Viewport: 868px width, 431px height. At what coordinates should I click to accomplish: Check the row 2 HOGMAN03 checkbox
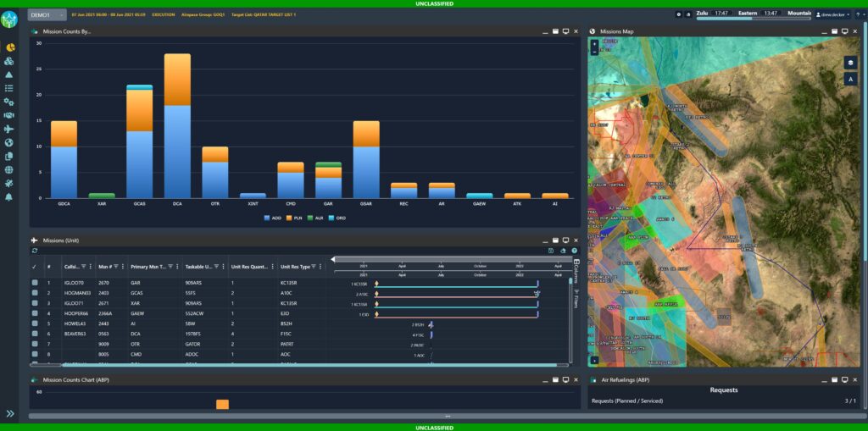coord(35,293)
